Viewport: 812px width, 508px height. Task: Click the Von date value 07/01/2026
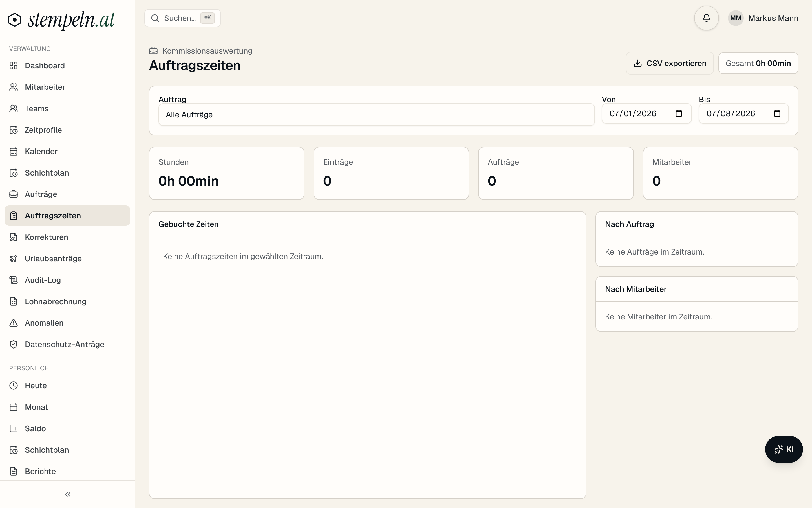click(633, 113)
